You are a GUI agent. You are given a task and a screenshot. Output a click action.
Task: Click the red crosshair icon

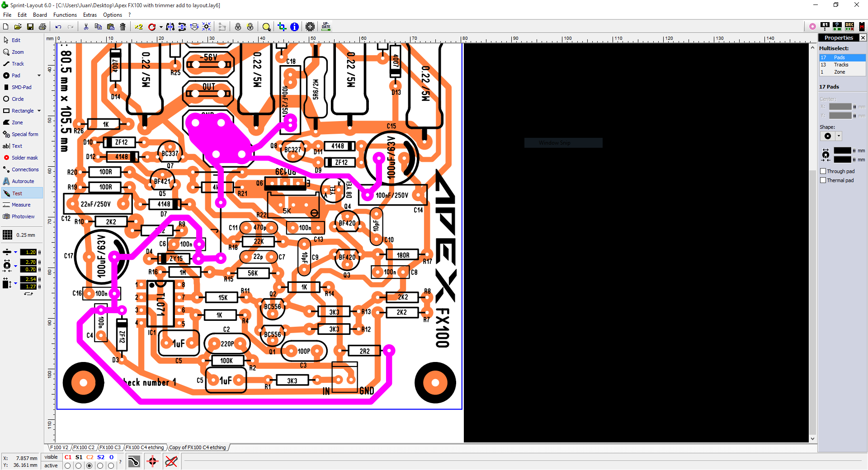pos(152,461)
